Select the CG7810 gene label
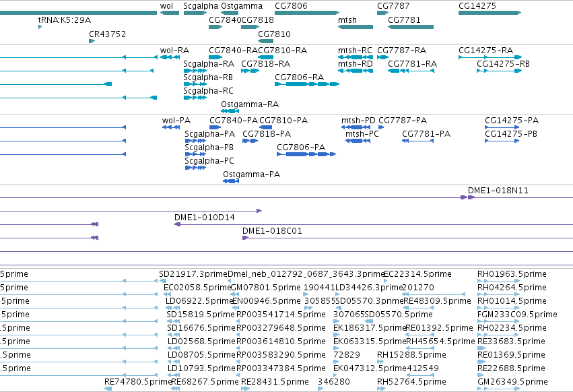573x392 pixels. pos(274,34)
